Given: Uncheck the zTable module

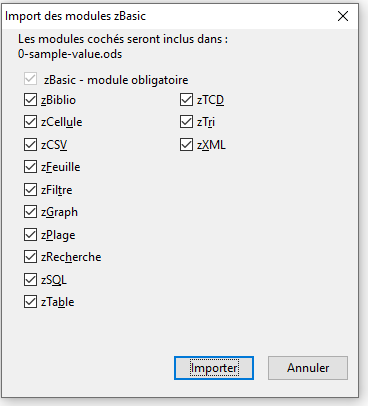Looking at the screenshot, I should click(x=30, y=302).
